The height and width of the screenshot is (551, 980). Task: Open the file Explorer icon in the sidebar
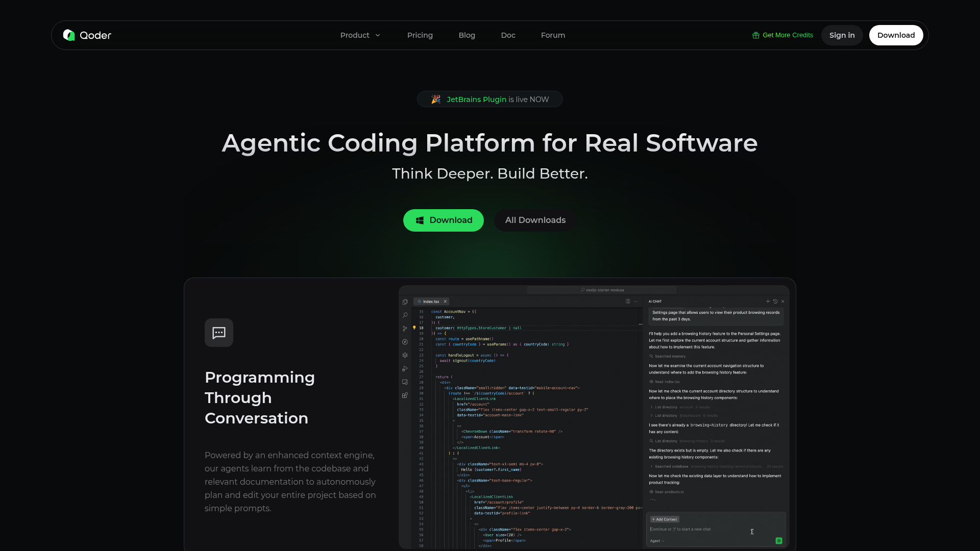coord(405,302)
